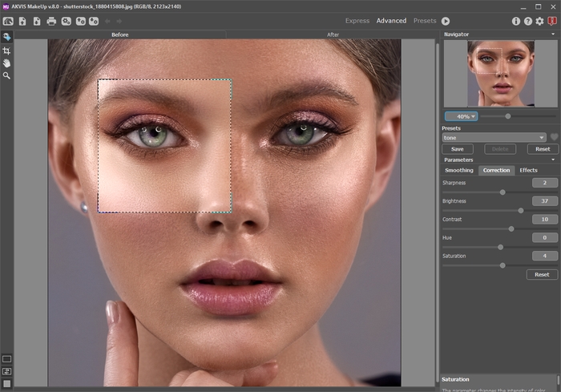Viewport: 561px width, 392px height.
Task: Click the gray background color square icon
Action: pos(6,384)
